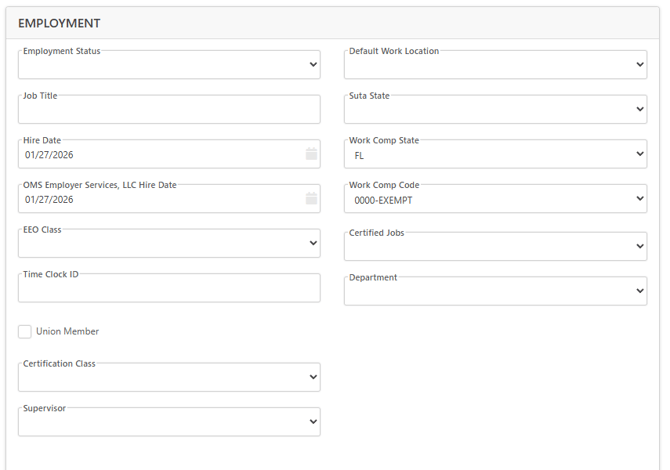Image resolution: width=670 pixels, height=470 pixels.
Task: Click the 0000-EXEMPT Work Comp Code value
Action: coord(383,200)
